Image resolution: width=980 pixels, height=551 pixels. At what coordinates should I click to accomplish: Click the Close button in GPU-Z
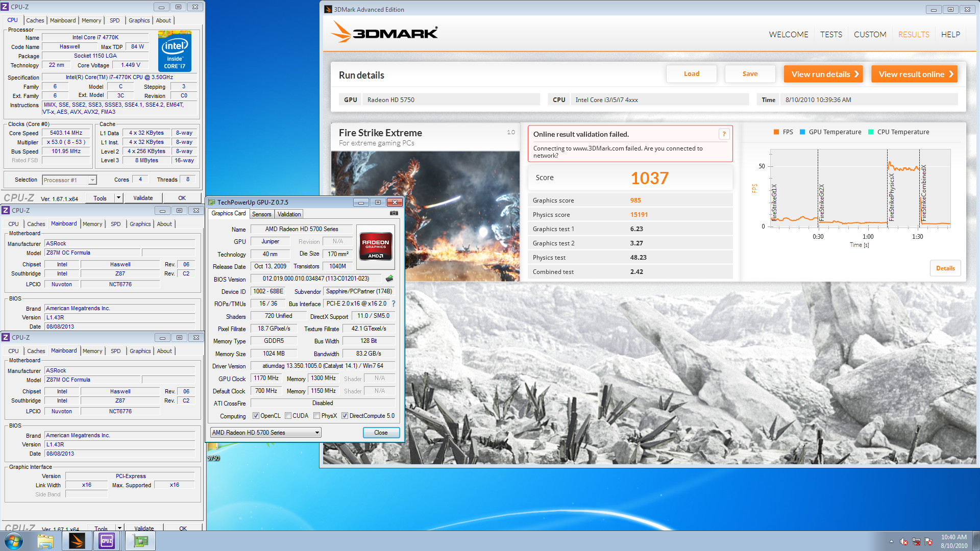point(381,433)
